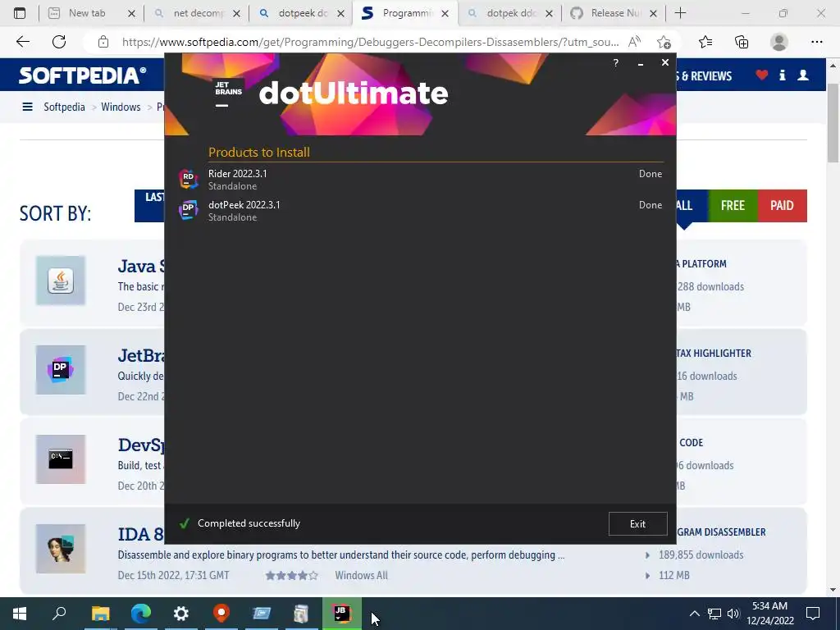
Task: Click the site lock info icon
Action: point(103,42)
